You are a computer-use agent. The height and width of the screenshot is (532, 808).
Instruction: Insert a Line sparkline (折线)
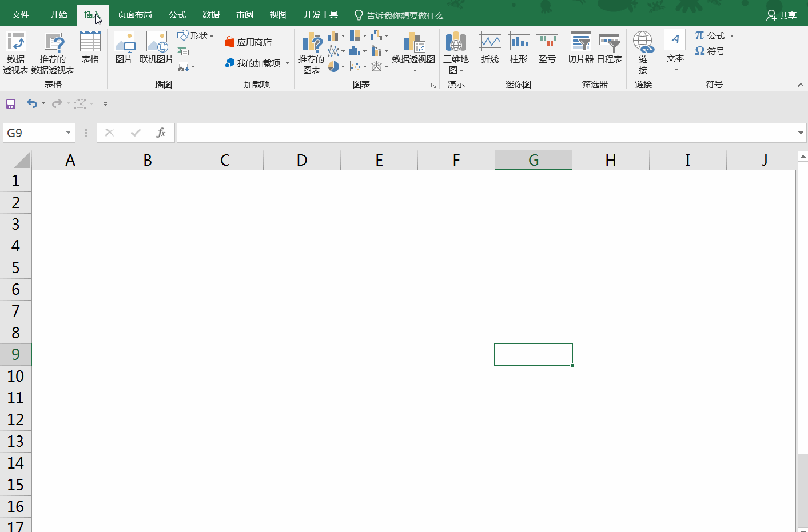click(490, 47)
